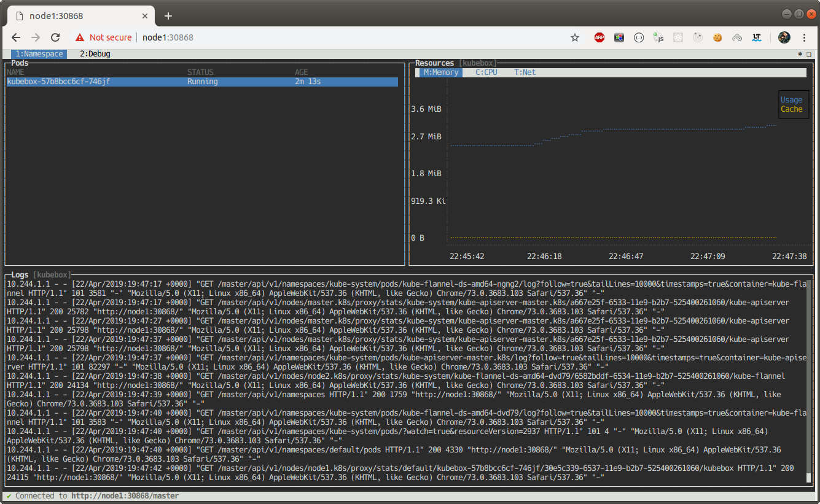Image resolution: width=820 pixels, height=504 pixels.
Task: Open the Chrome profile avatar
Action: (784, 37)
